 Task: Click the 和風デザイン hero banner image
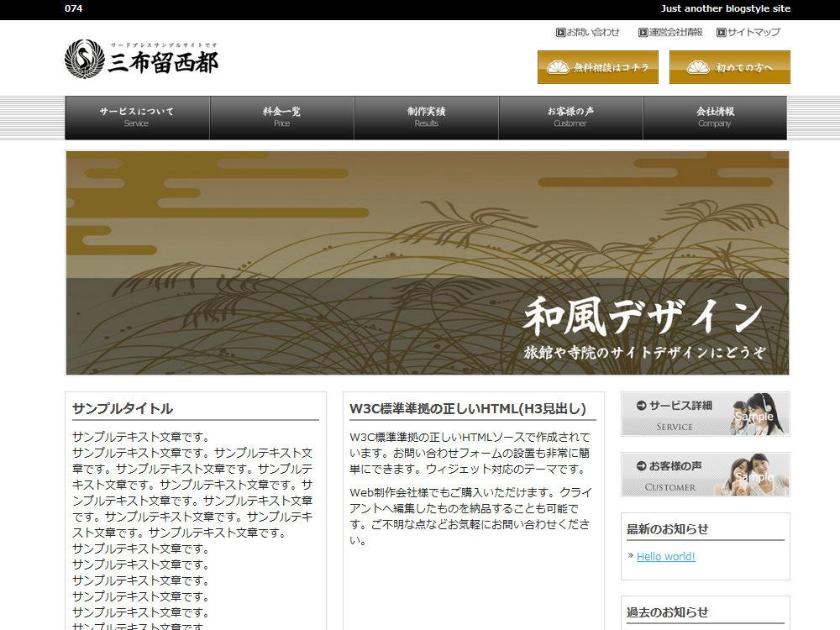point(428,263)
